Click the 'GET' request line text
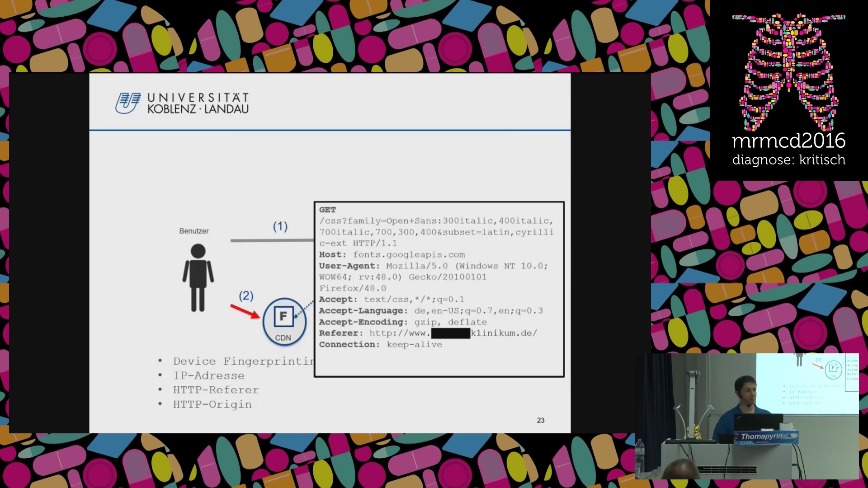Image resolution: width=868 pixels, height=488 pixels. click(x=327, y=210)
